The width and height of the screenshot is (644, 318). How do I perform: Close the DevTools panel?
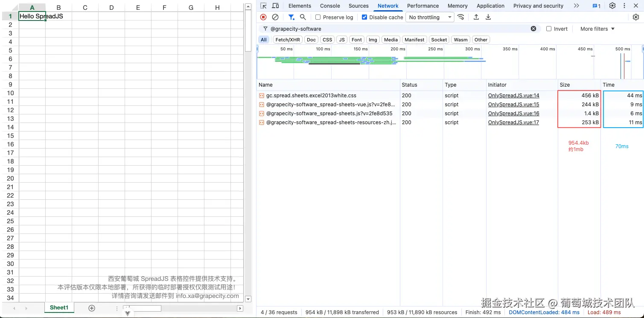click(636, 6)
